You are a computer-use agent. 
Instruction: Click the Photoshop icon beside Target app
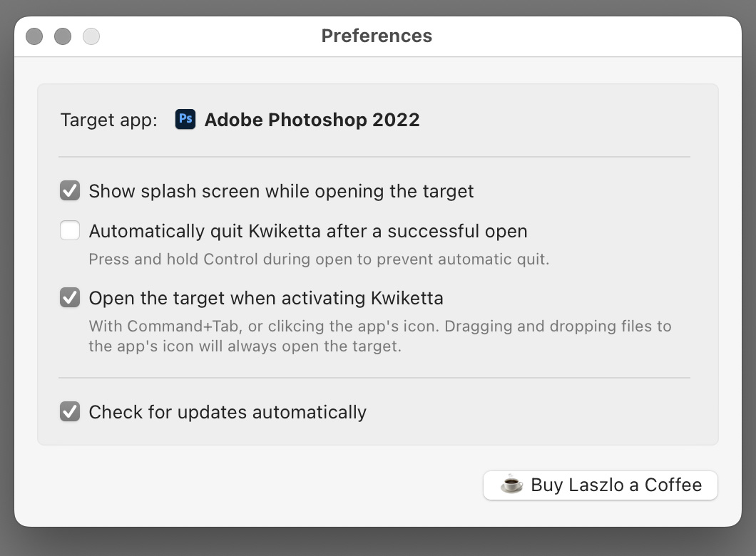185,119
